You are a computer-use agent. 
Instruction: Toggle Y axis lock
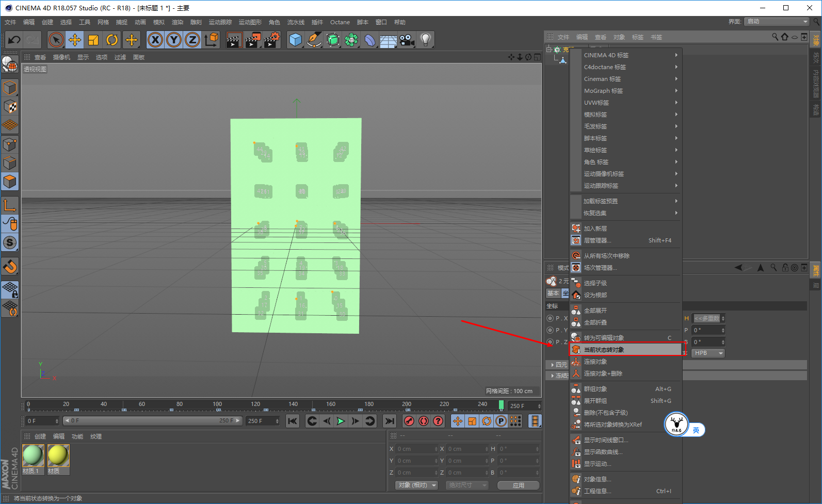point(174,40)
